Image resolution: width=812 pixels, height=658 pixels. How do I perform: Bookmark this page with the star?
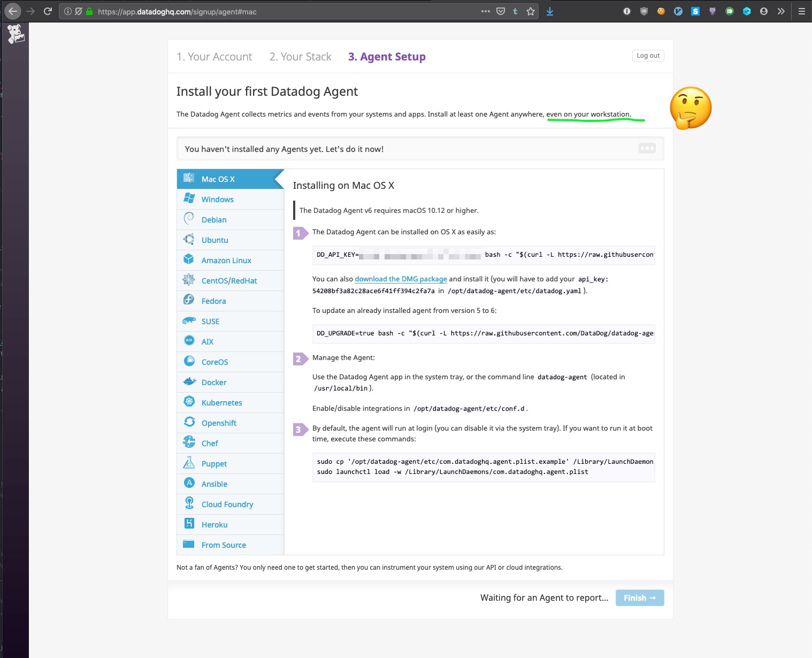tap(531, 11)
